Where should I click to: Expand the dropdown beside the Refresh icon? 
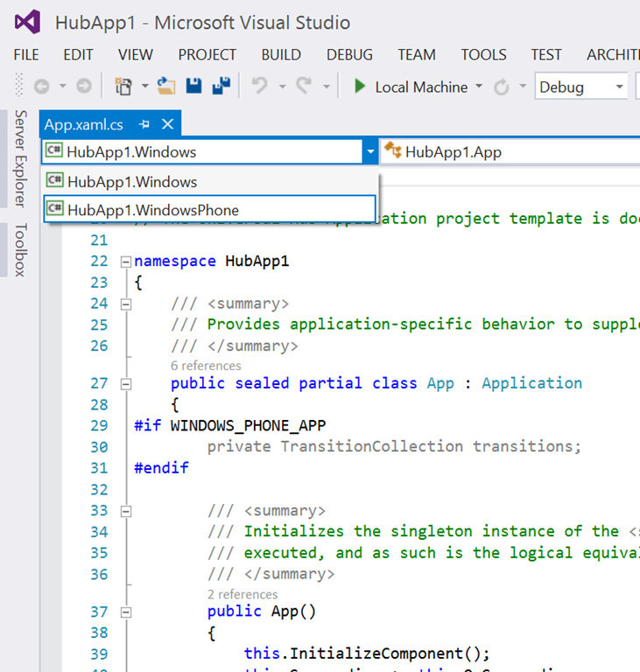click(x=523, y=86)
